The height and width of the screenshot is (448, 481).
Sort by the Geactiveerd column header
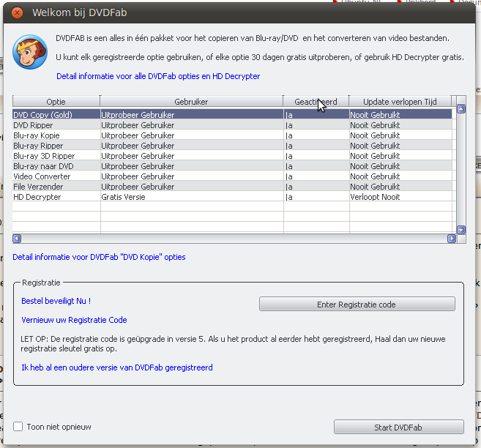tap(316, 102)
